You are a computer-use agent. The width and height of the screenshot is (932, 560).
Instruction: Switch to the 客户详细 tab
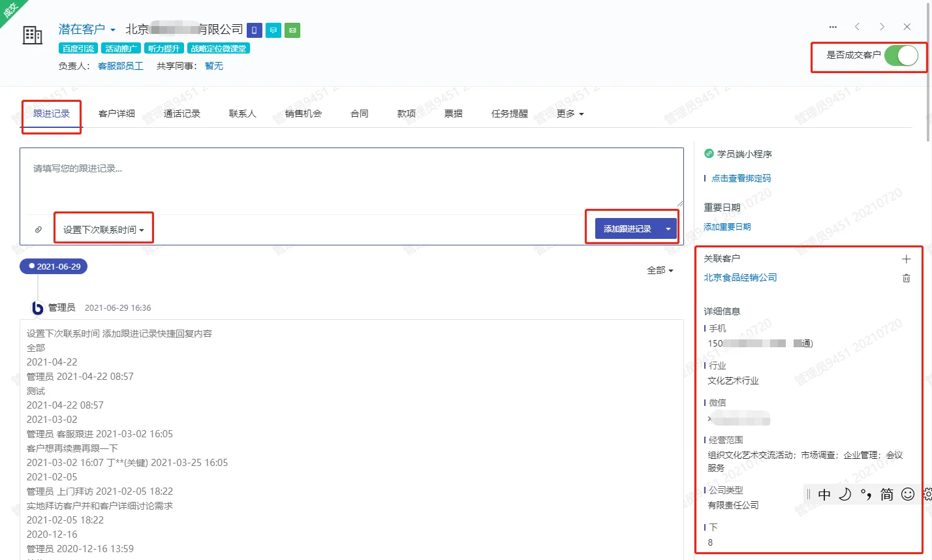117,114
